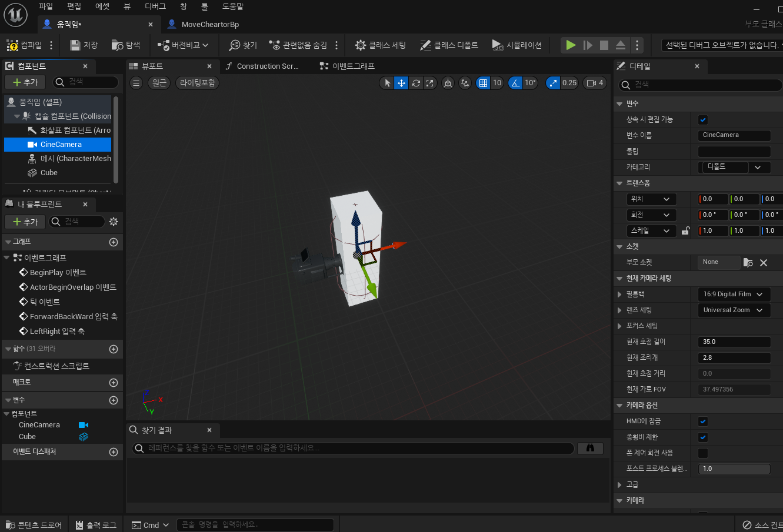Activate the Select mode arrow tool in the viewport
This screenshot has height=532, width=783.
386,83
